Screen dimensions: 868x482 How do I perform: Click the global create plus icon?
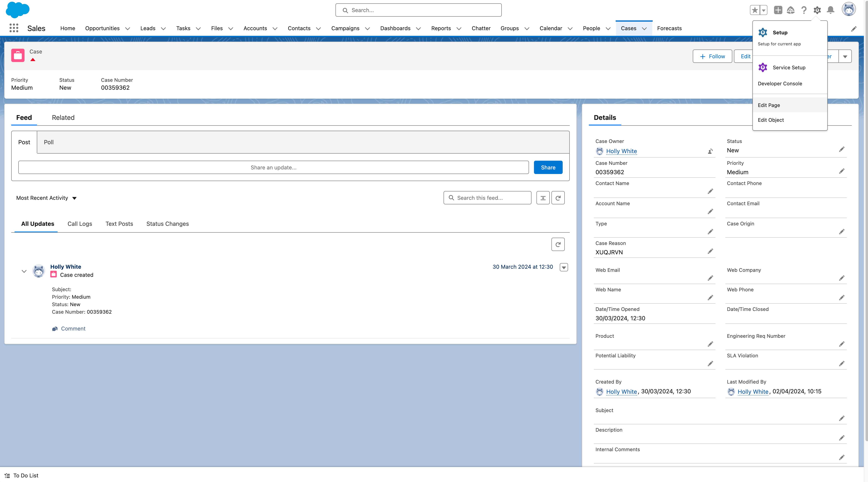pos(778,10)
